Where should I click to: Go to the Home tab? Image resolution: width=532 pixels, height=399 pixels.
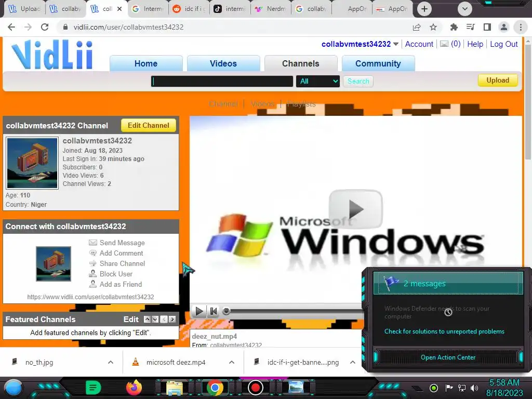click(x=146, y=63)
